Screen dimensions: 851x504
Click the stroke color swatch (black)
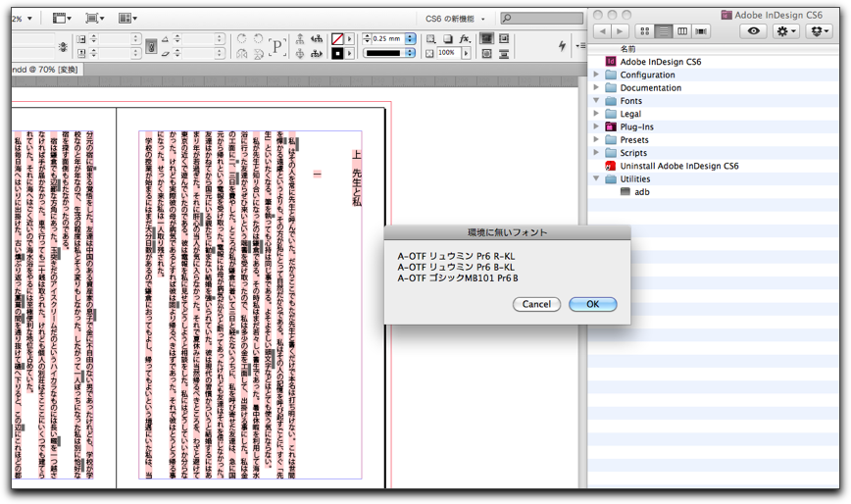click(x=337, y=54)
